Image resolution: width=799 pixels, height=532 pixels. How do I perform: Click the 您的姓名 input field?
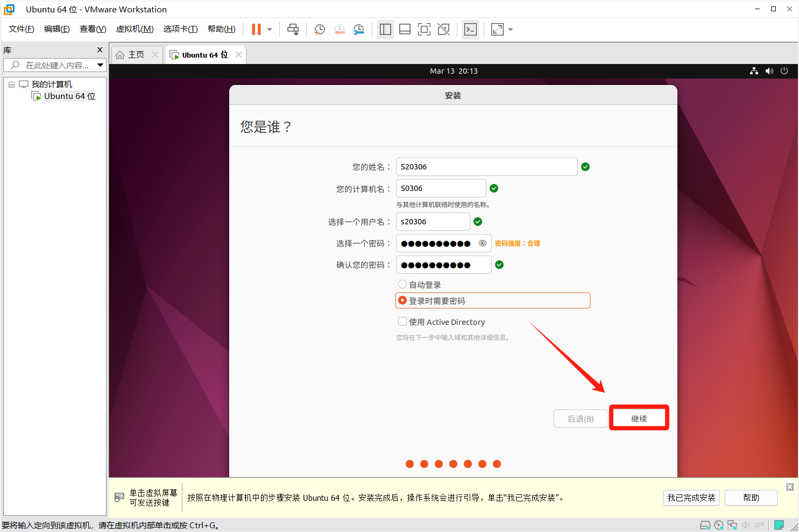pyautogui.click(x=487, y=167)
